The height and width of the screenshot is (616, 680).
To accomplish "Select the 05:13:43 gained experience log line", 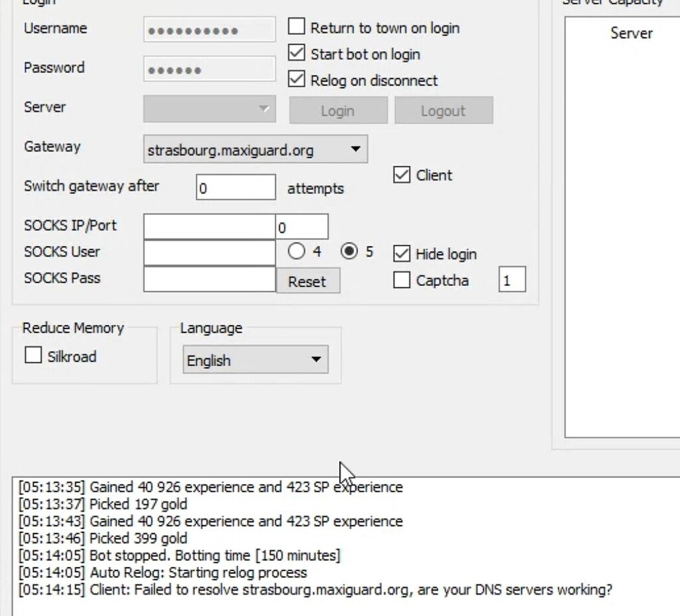I will click(211, 521).
